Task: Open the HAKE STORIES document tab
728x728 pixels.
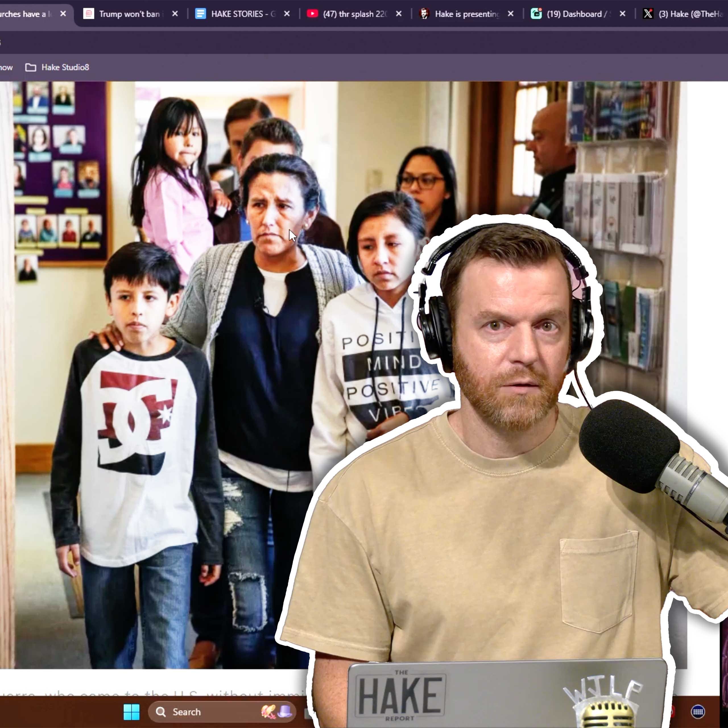Action: (x=243, y=14)
